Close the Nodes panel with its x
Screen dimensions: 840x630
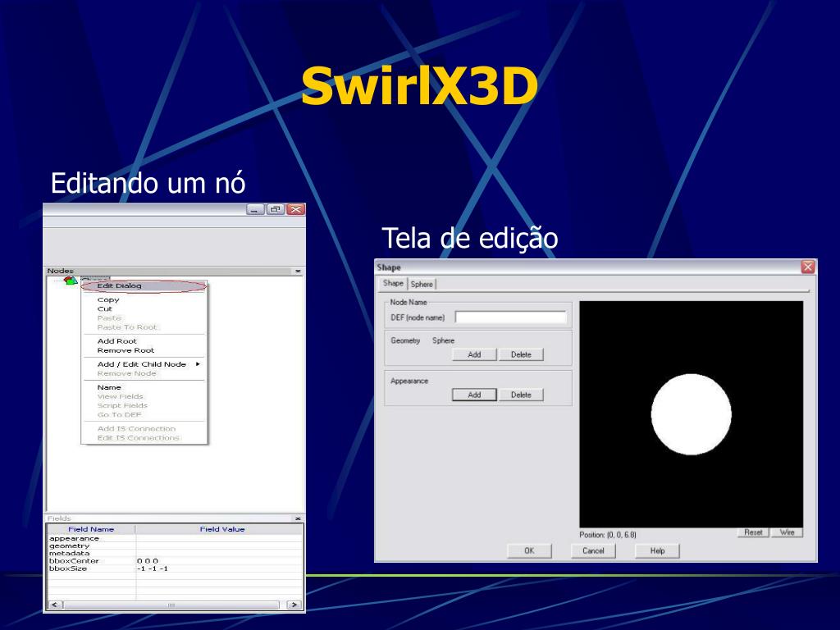pyautogui.click(x=298, y=271)
